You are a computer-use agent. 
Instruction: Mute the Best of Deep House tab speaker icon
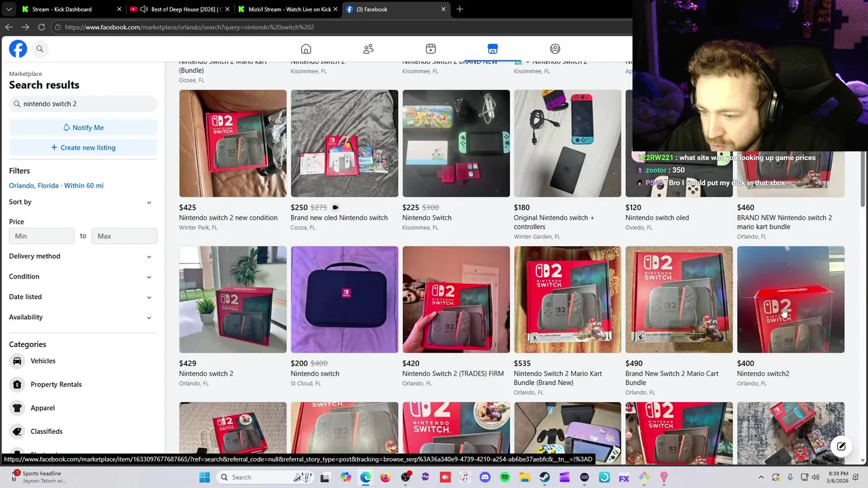tap(144, 9)
